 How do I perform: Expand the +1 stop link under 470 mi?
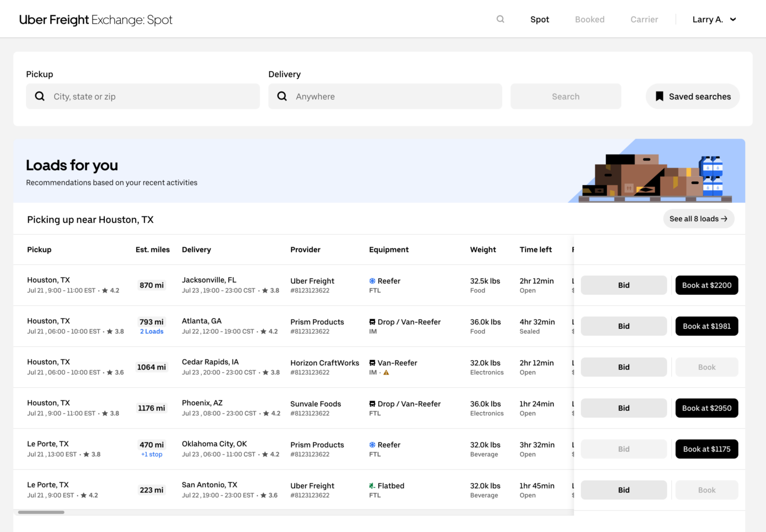(x=152, y=454)
